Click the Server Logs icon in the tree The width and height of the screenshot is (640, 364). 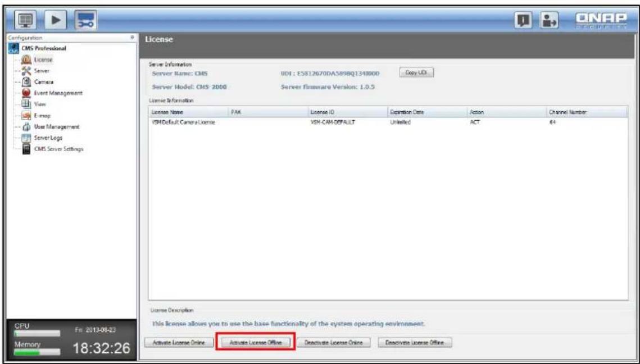point(26,138)
